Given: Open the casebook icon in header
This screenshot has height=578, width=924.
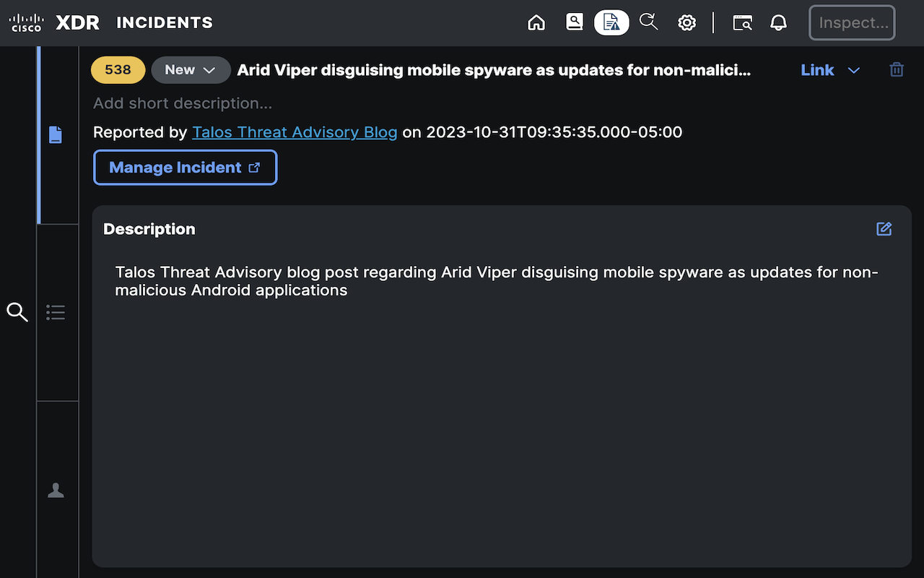Looking at the screenshot, I should tap(575, 22).
